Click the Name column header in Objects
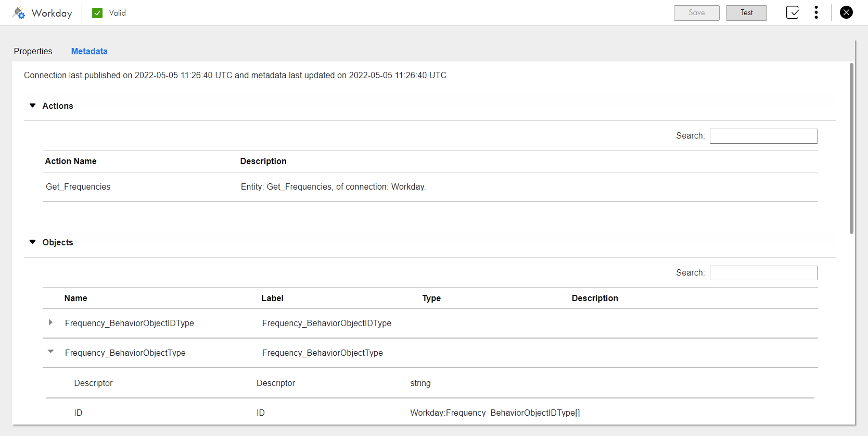This screenshot has width=868, height=436. click(75, 298)
